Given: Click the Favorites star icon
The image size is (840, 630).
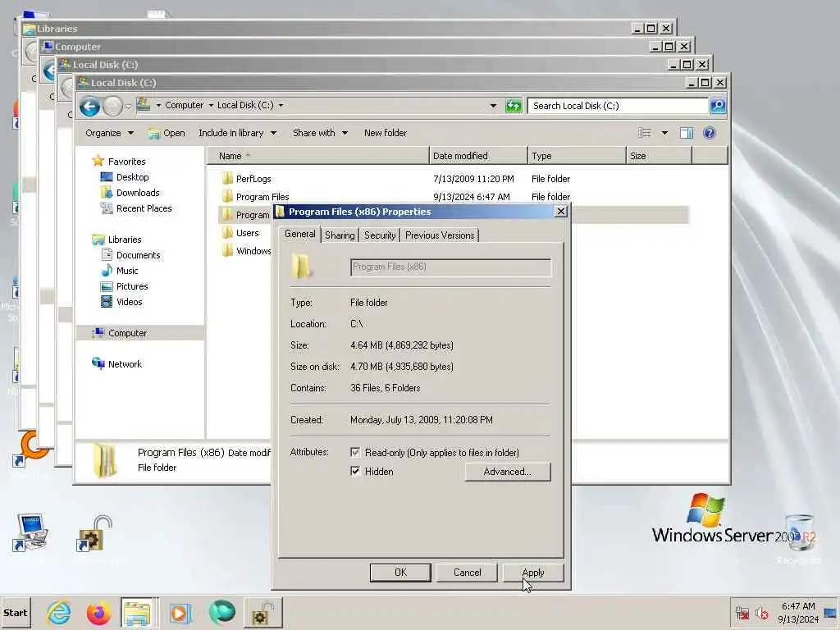Looking at the screenshot, I should pos(98,161).
